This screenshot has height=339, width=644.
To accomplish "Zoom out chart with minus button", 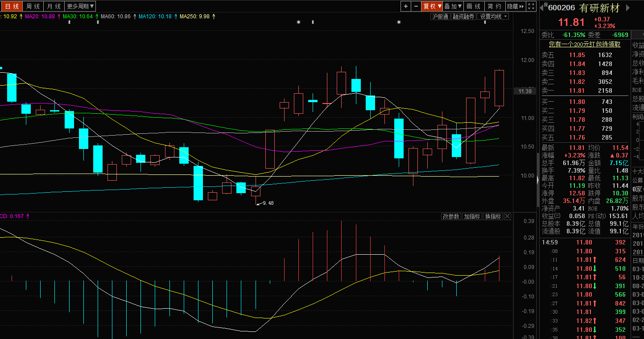I will [x=416, y=6].
